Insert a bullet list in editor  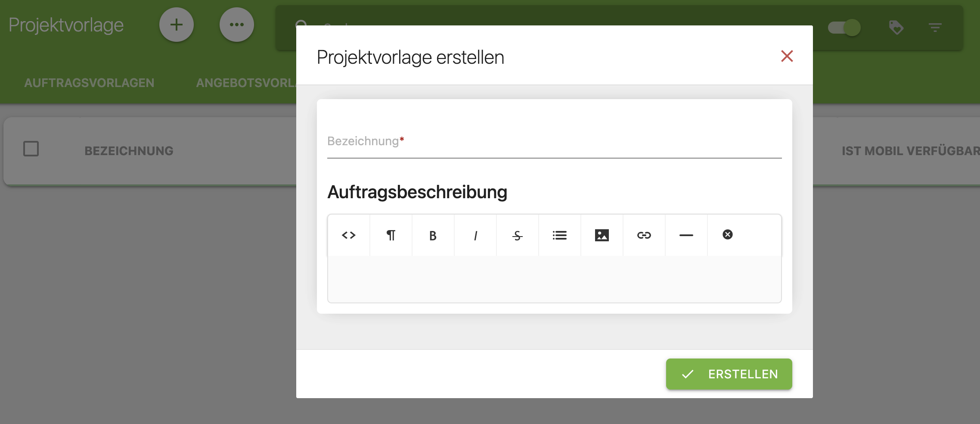(560, 235)
